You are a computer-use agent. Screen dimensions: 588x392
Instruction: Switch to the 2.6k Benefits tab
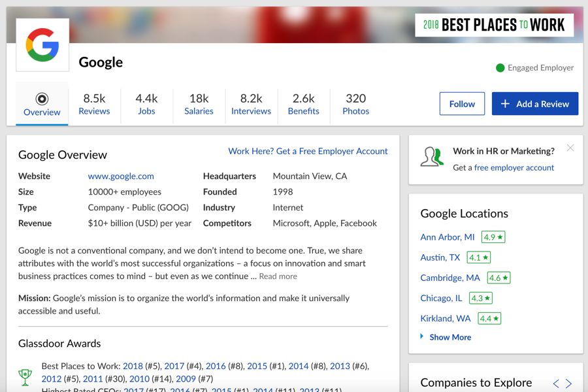pos(304,104)
